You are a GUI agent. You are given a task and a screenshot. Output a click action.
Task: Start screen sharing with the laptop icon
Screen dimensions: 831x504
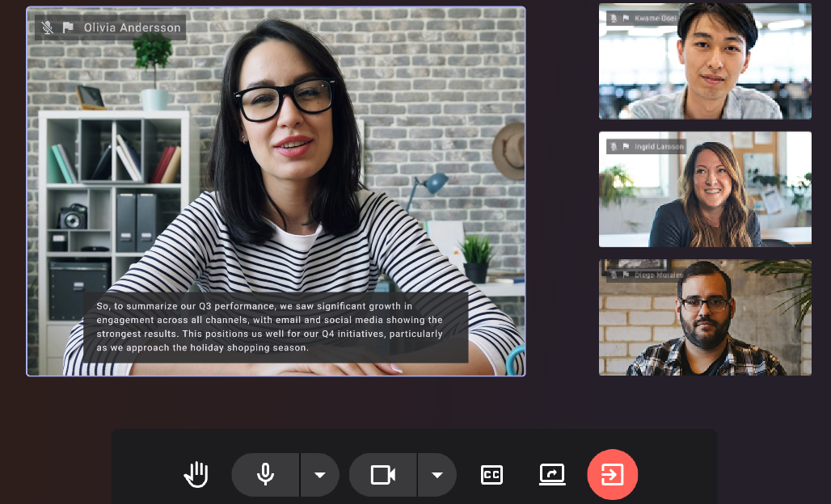(552, 474)
